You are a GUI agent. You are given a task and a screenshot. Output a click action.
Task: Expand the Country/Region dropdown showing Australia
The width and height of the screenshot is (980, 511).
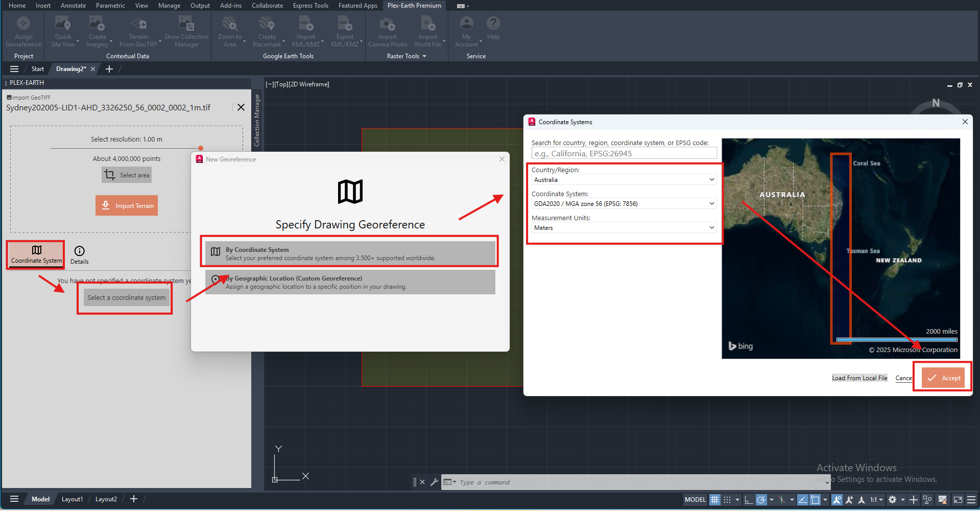[x=624, y=180]
